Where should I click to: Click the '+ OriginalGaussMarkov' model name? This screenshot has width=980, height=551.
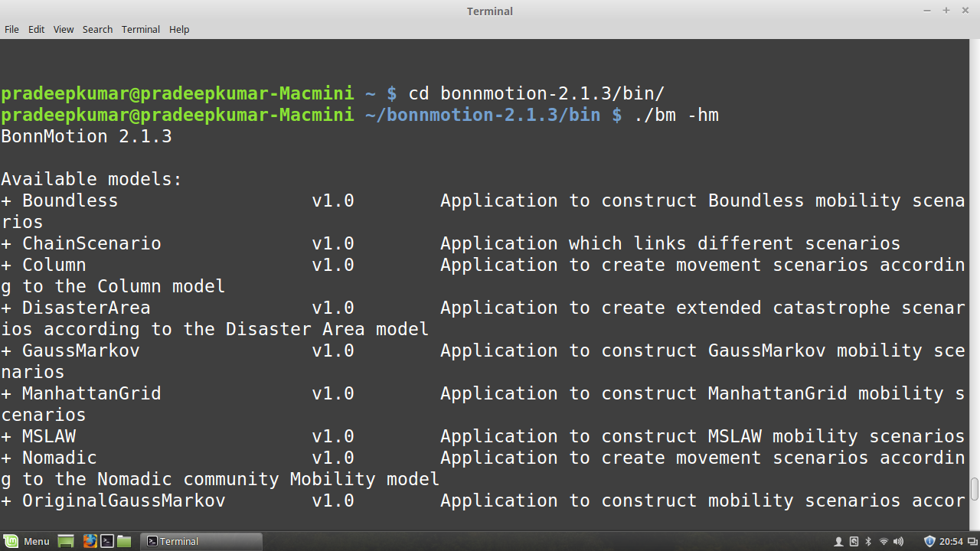pyautogui.click(x=113, y=500)
